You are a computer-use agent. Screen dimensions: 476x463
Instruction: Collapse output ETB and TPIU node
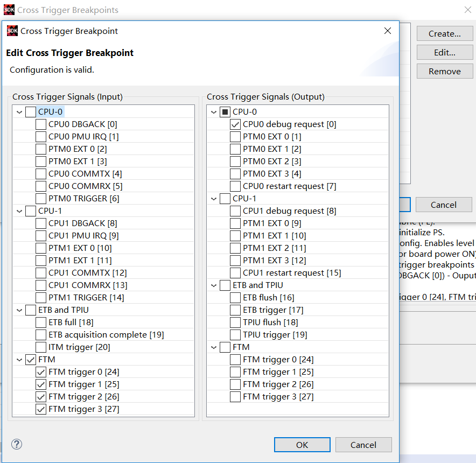click(214, 285)
